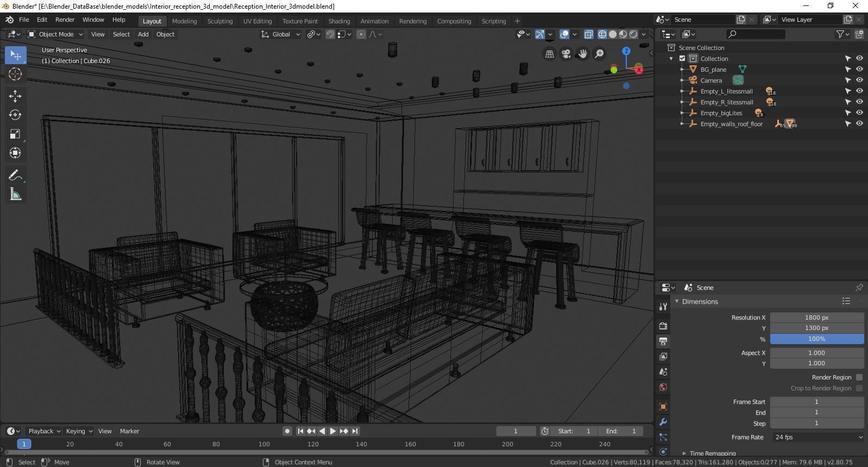Hide Empty_bigLites in viewport
Image resolution: width=868 pixels, height=467 pixels.
pyautogui.click(x=859, y=113)
